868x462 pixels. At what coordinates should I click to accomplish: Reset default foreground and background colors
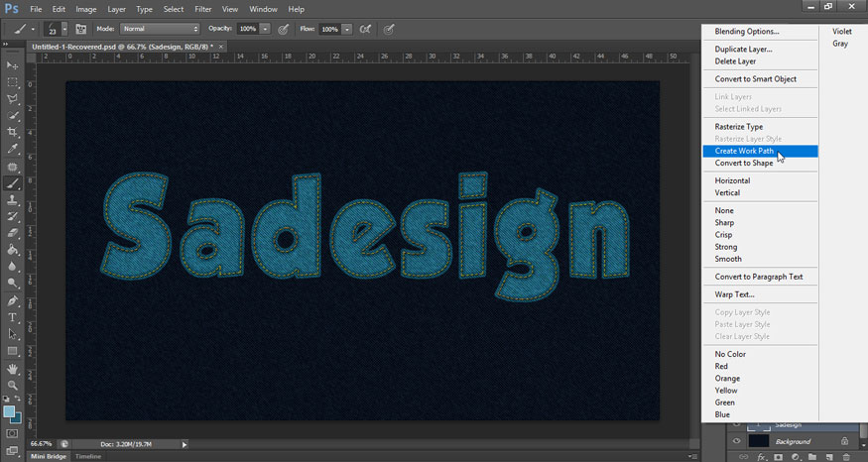(6, 399)
